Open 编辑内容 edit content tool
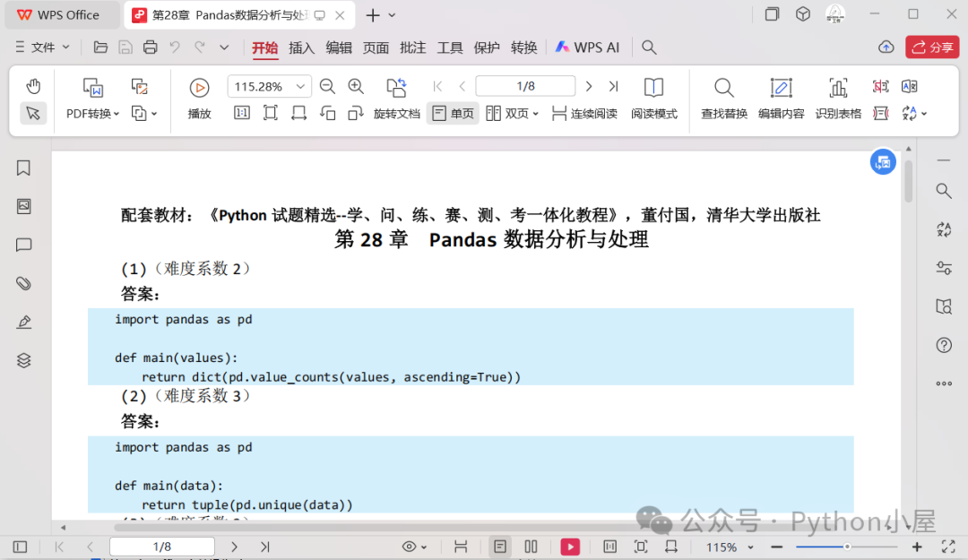 click(781, 99)
